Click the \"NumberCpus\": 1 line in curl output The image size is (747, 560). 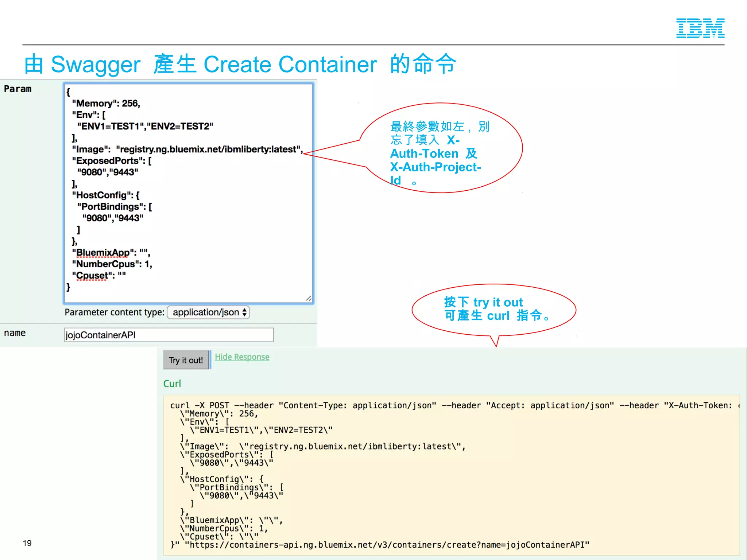224,528
